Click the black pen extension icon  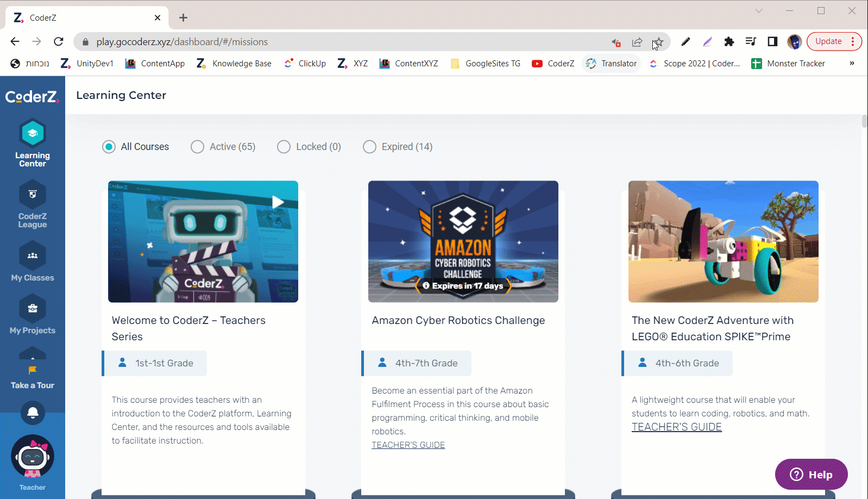point(685,41)
